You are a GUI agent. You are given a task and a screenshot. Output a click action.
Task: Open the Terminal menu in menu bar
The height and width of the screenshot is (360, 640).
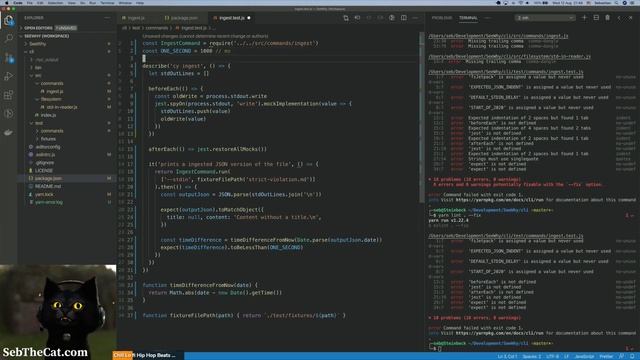click(x=107, y=3)
